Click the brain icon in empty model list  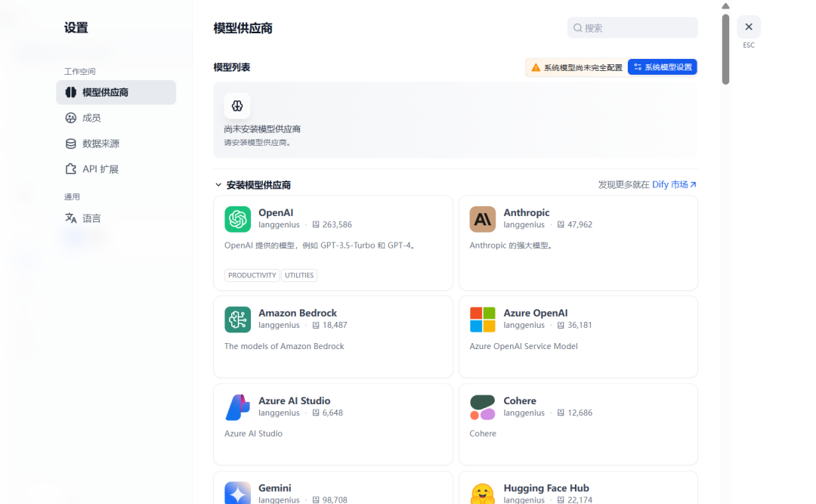[237, 106]
